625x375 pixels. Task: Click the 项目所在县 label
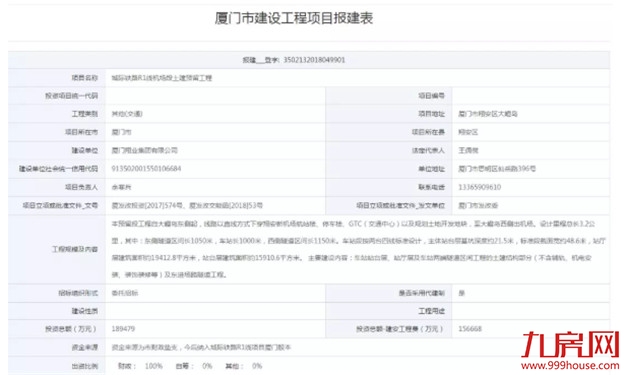pyautogui.click(x=428, y=132)
